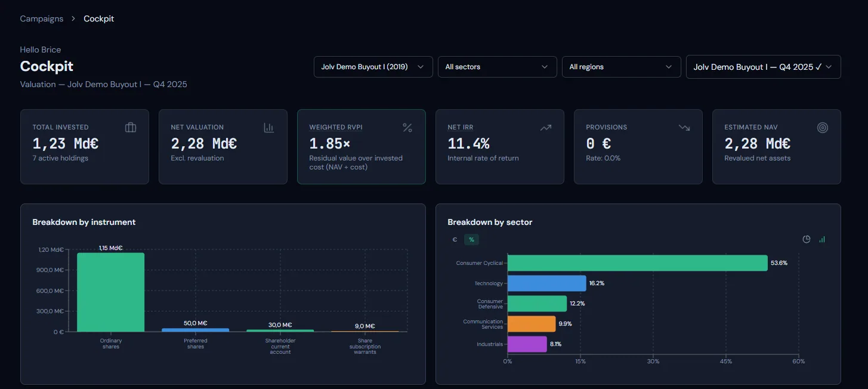Open the Jolv Demo Buyout I — Q4 2025 campaign dropdown

click(764, 67)
